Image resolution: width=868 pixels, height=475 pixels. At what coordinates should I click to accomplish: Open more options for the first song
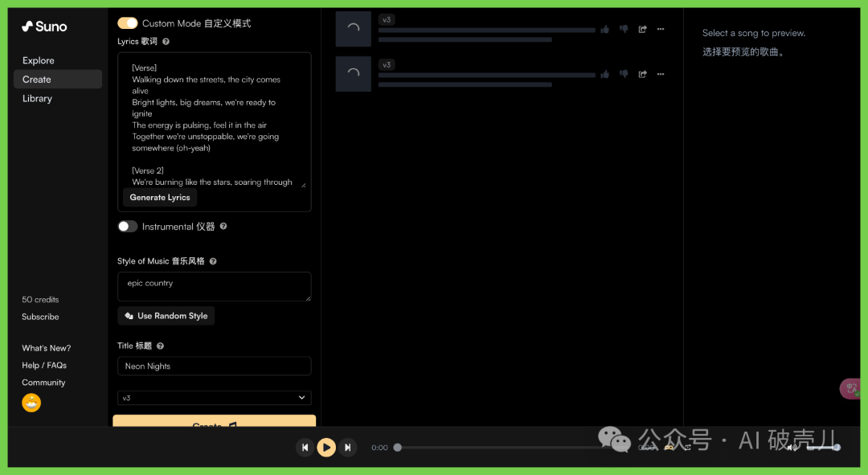point(661,30)
